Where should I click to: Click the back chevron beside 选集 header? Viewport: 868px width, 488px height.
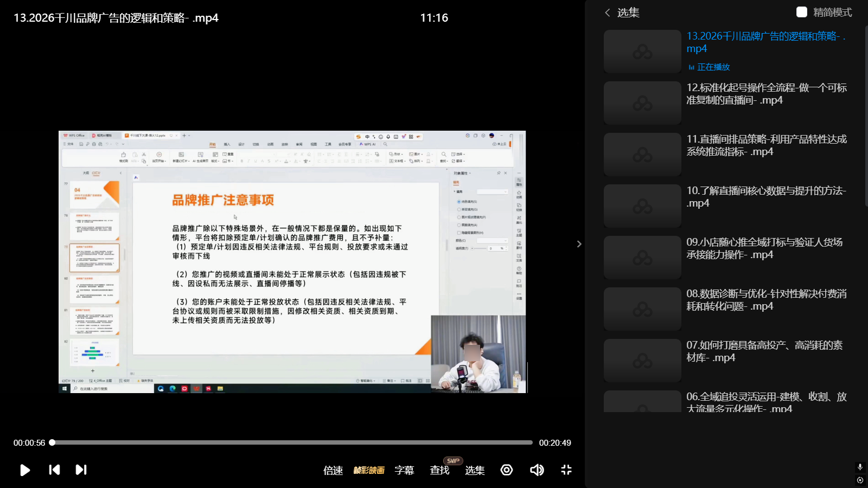[x=608, y=12]
